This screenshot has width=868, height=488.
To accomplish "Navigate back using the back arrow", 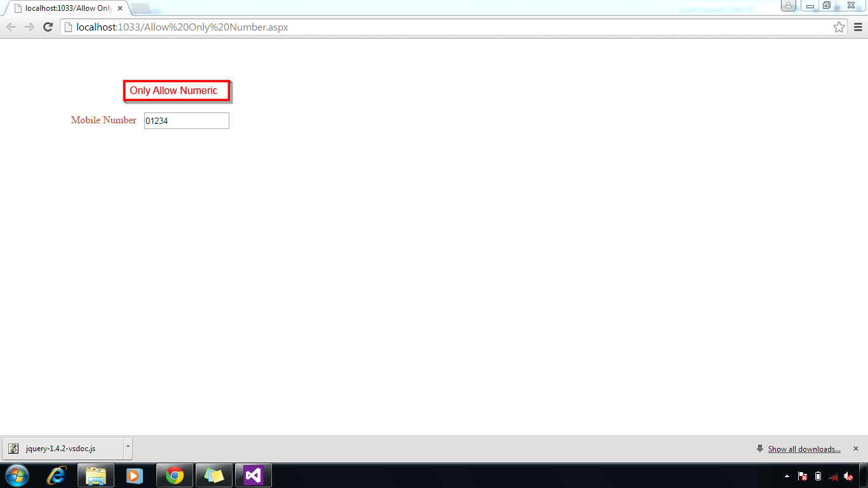I will click(10, 27).
